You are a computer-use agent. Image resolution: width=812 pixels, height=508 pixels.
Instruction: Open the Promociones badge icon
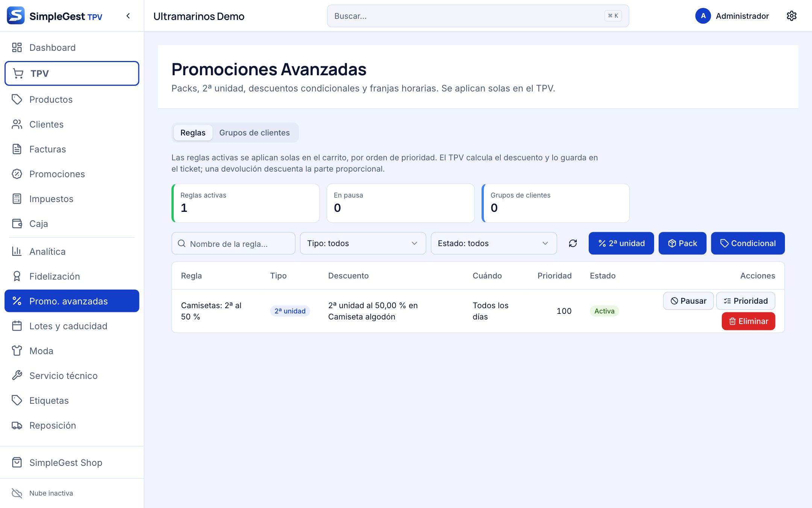(17, 174)
